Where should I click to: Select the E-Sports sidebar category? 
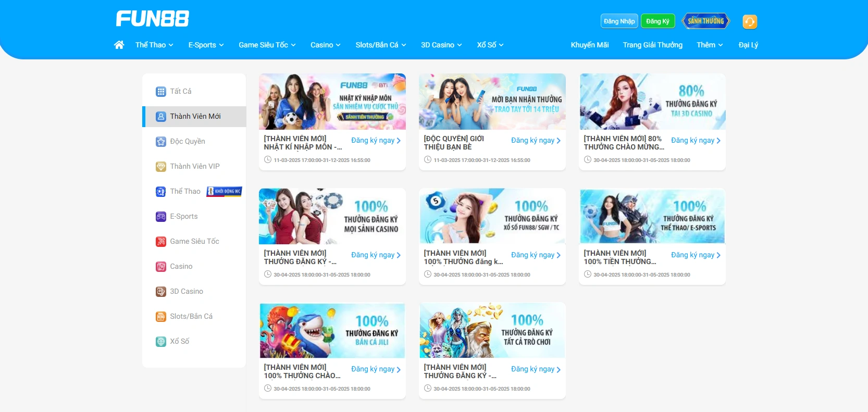[194, 217]
